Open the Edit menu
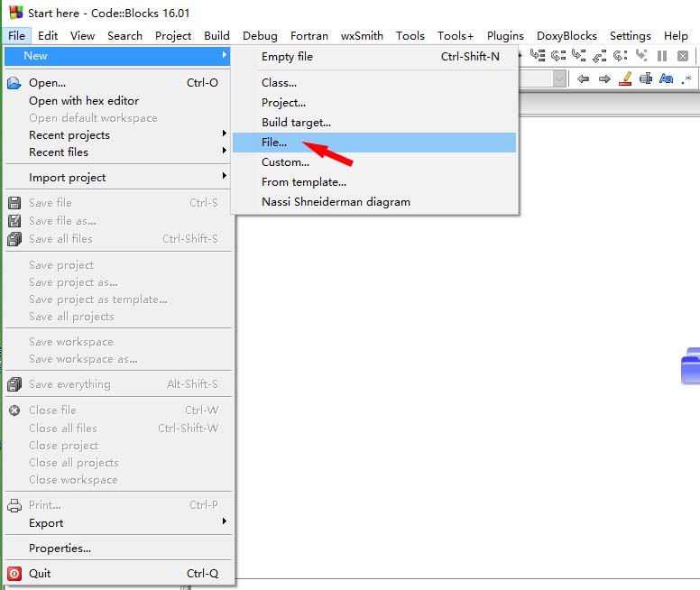This screenshot has height=590, width=700. click(48, 36)
